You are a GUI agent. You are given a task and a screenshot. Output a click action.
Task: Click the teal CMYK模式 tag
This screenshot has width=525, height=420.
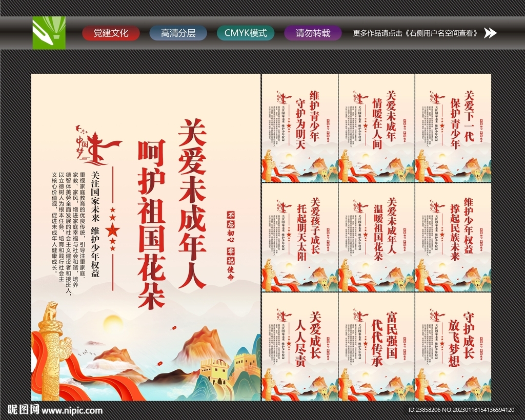coord(246,33)
